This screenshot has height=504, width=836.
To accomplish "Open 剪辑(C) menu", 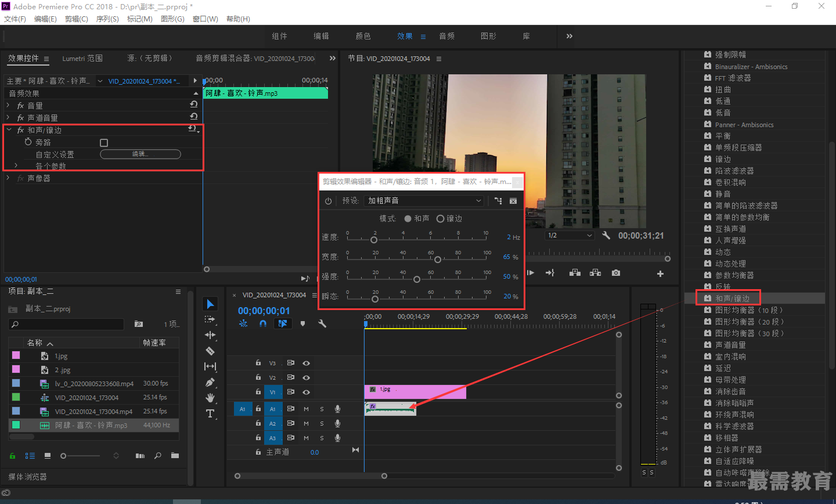I will pyautogui.click(x=76, y=19).
